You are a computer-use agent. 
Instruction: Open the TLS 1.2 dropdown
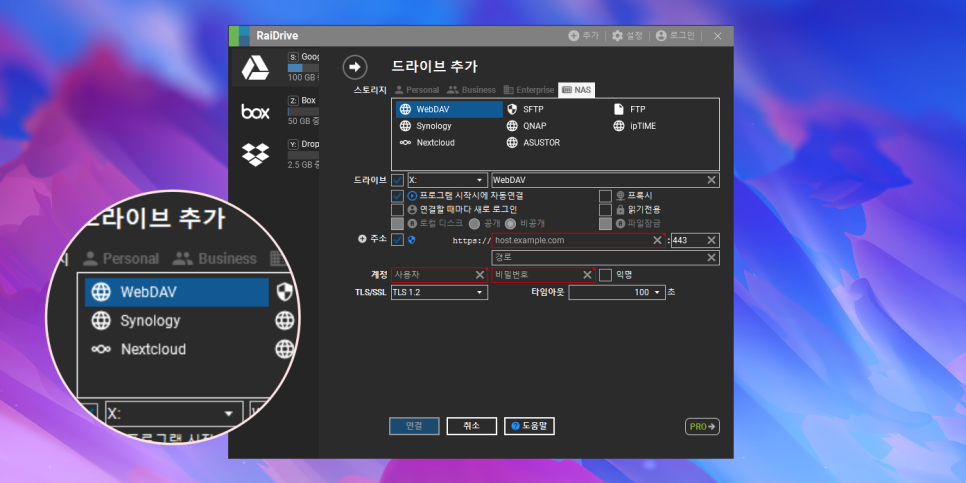pos(439,292)
